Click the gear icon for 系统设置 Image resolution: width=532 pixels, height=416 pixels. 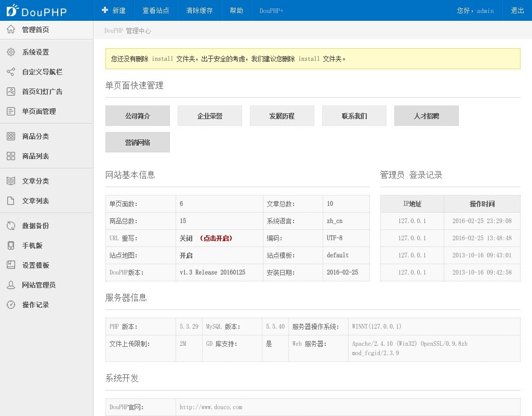click(x=11, y=52)
